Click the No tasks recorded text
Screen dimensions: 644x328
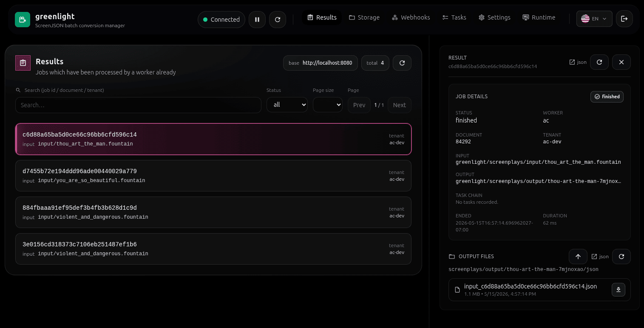(x=477, y=202)
